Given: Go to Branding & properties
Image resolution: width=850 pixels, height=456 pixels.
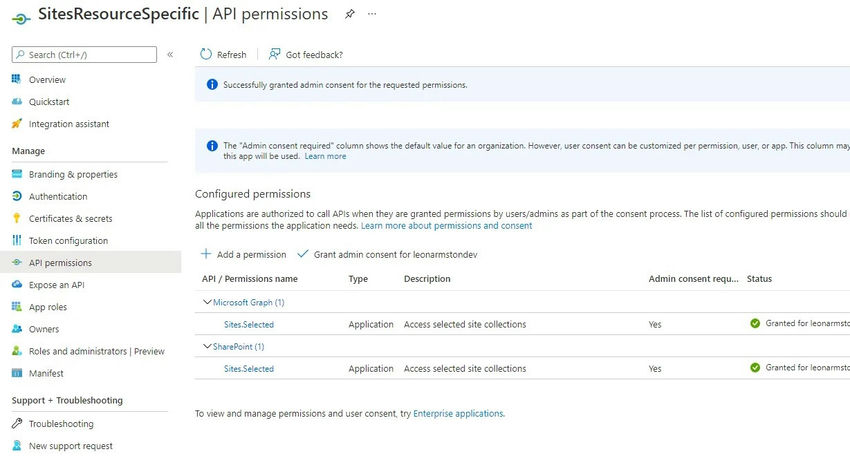Looking at the screenshot, I should click(x=73, y=175).
